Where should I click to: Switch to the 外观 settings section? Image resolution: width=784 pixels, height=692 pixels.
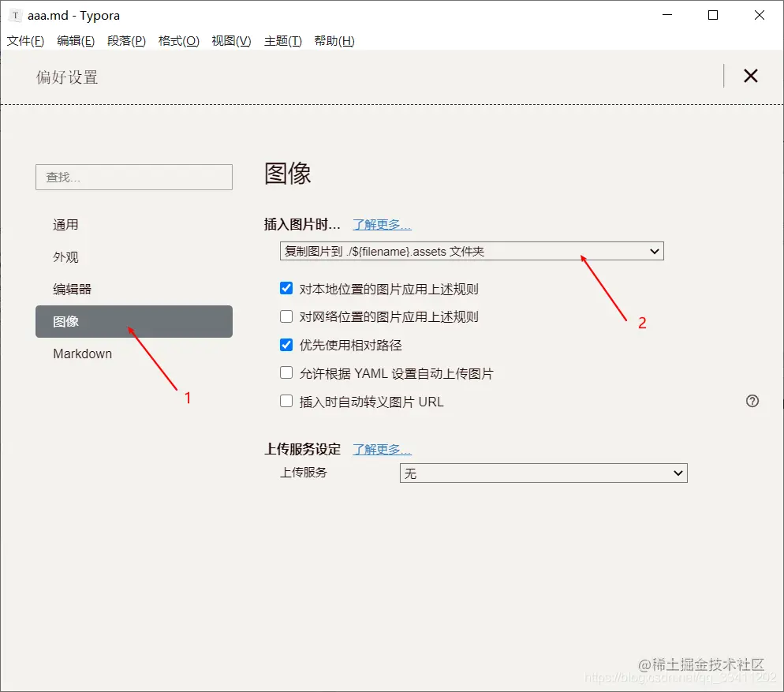(x=65, y=256)
